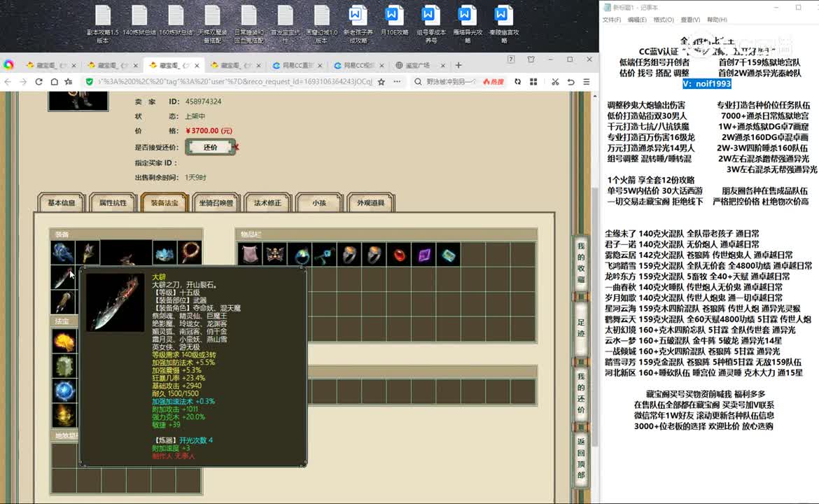Open 我的收藏 in right sidebar

581,262
